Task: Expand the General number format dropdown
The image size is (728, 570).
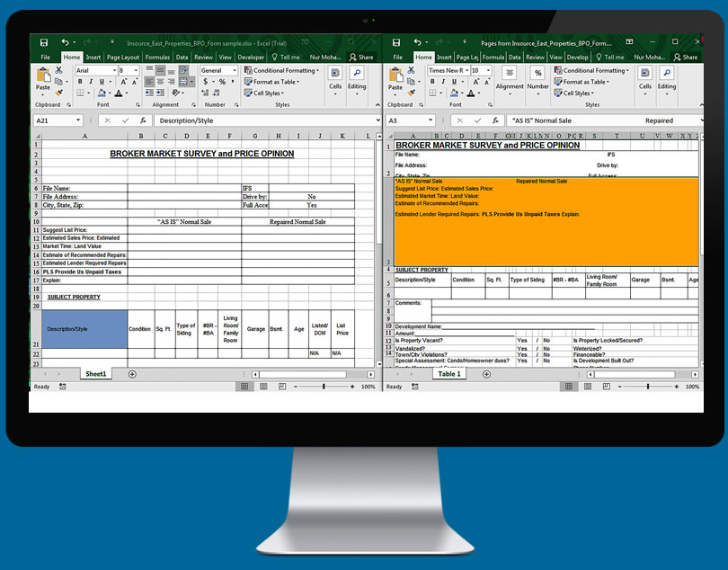Action: click(x=235, y=70)
